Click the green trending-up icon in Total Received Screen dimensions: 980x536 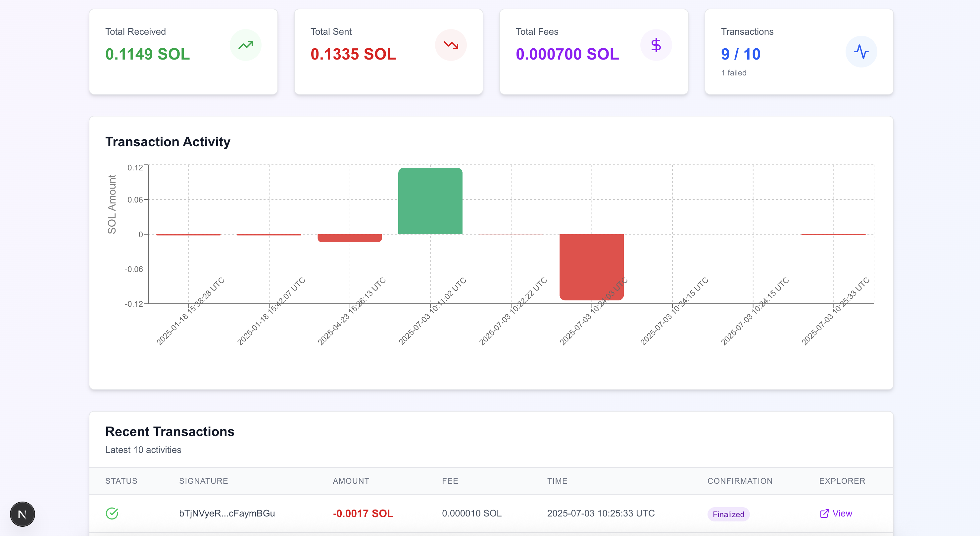(x=245, y=45)
